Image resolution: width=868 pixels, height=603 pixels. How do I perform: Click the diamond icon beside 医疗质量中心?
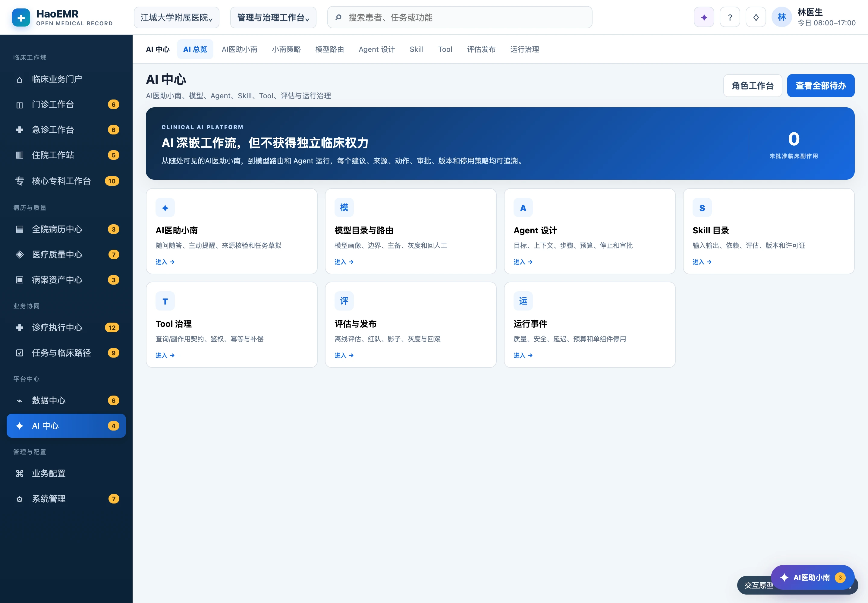pos(20,255)
